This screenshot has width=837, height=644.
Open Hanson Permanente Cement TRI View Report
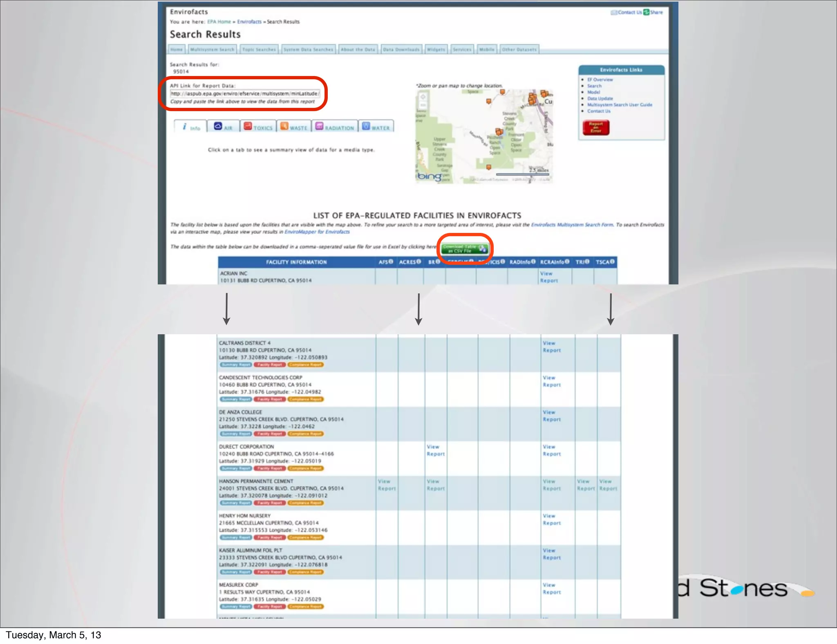(585, 485)
